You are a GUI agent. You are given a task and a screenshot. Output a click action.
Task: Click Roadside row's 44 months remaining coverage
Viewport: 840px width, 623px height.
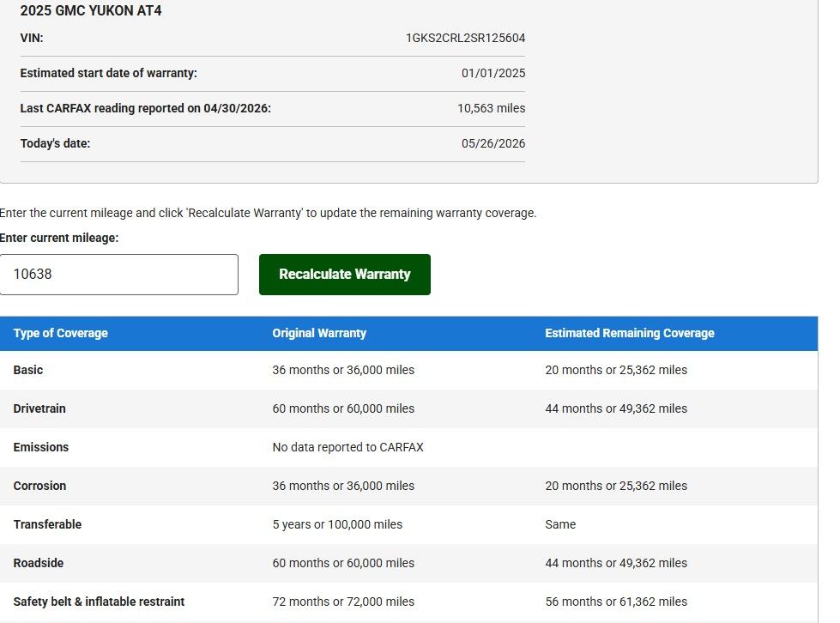[x=616, y=563]
